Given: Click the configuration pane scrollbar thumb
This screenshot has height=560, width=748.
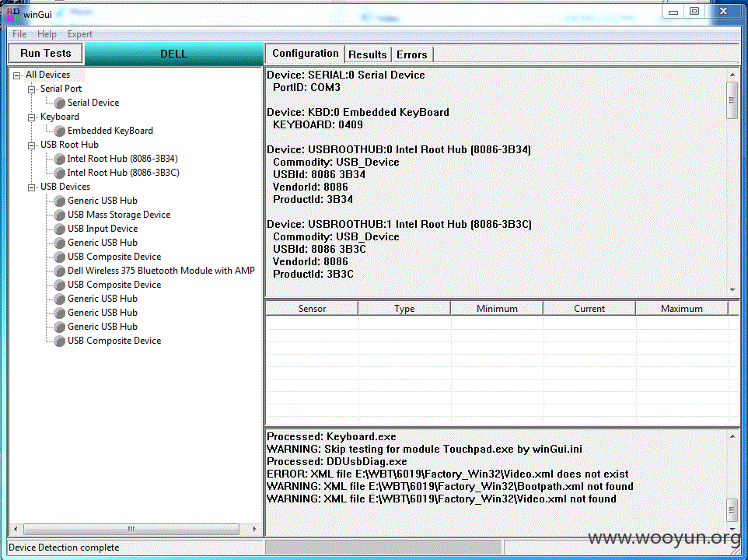Looking at the screenshot, I should click(732, 100).
